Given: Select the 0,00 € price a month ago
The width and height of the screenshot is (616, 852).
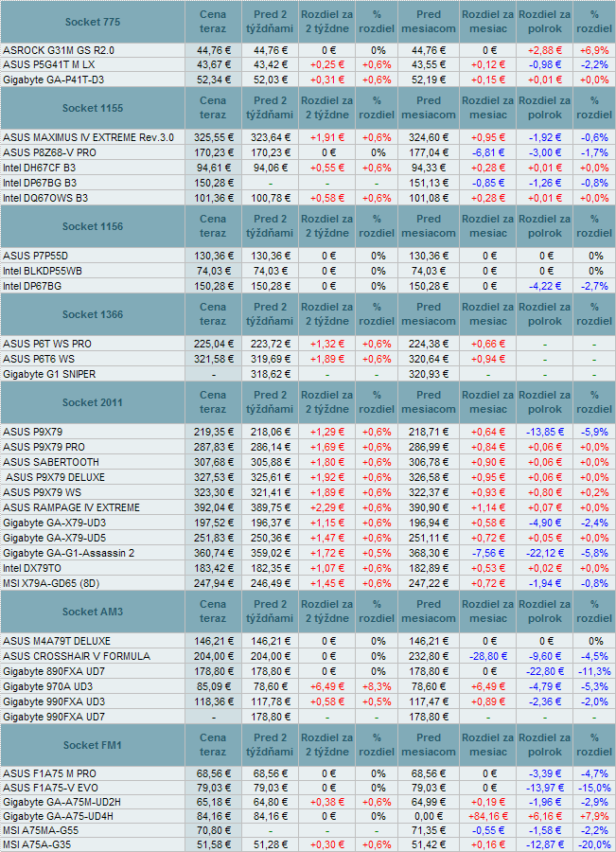Looking at the screenshot, I should 429,817.
